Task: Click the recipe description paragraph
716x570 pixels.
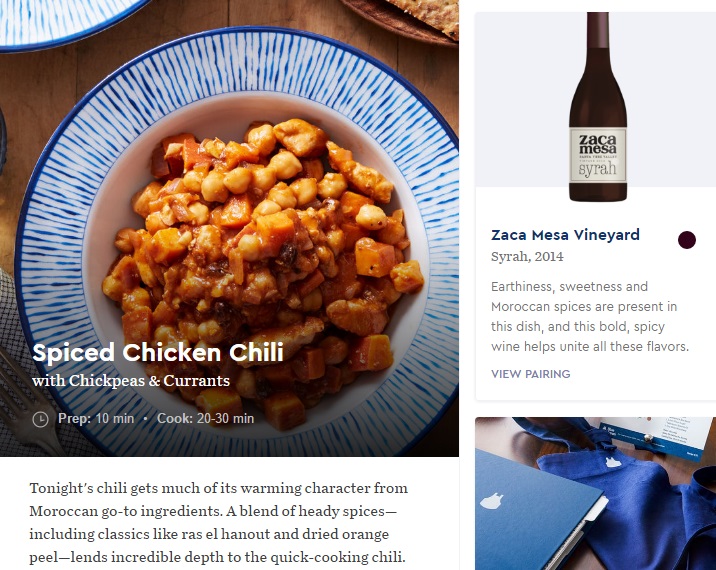Action: pos(219,522)
